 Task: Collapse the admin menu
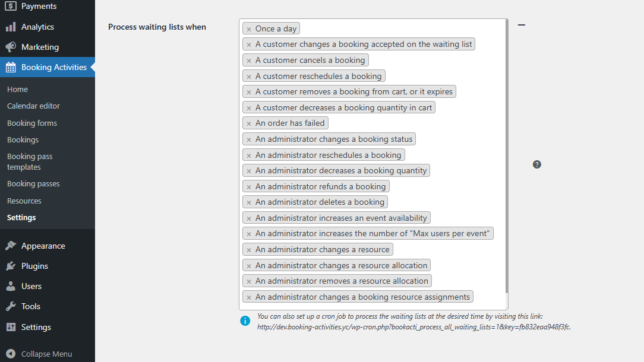tap(39, 354)
